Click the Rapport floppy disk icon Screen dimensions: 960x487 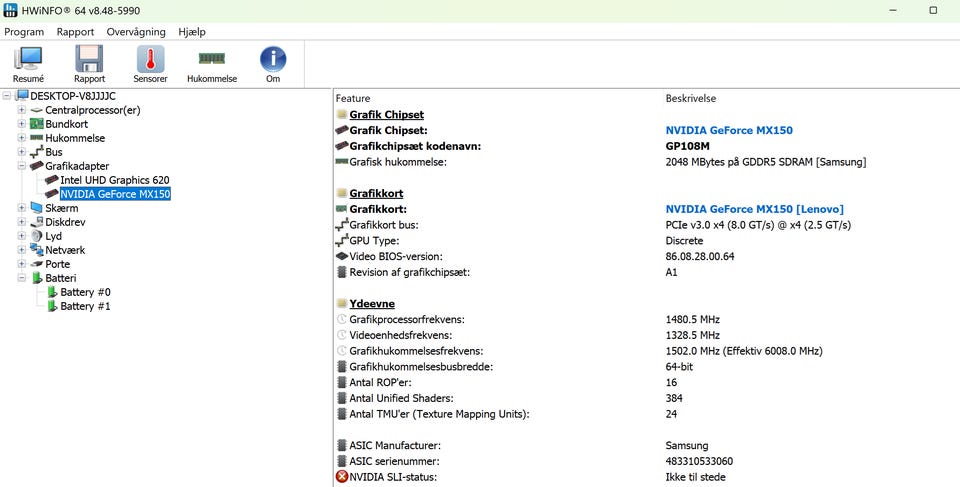click(89, 59)
